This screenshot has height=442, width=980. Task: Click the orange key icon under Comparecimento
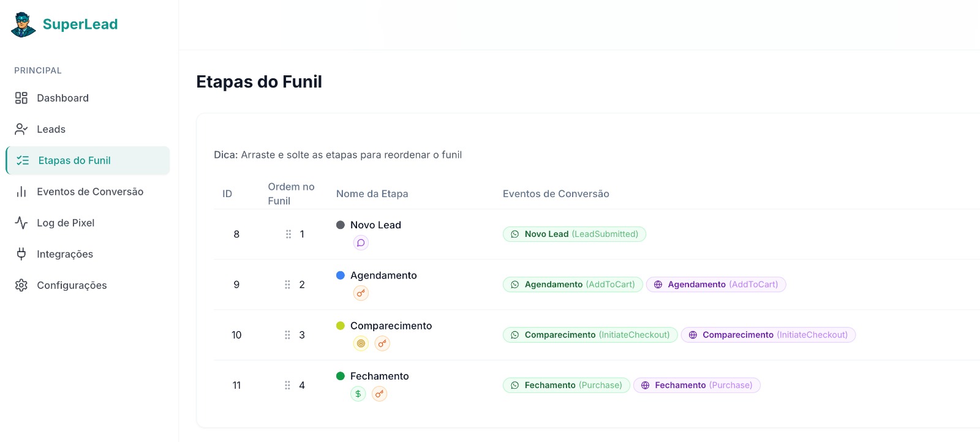click(382, 343)
